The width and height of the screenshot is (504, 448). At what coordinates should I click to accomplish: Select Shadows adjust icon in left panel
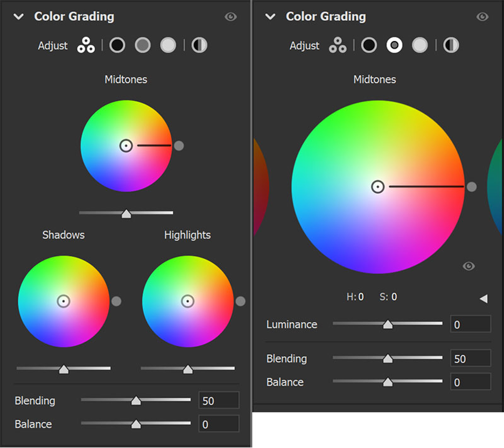pyautogui.click(x=117, y=45)
